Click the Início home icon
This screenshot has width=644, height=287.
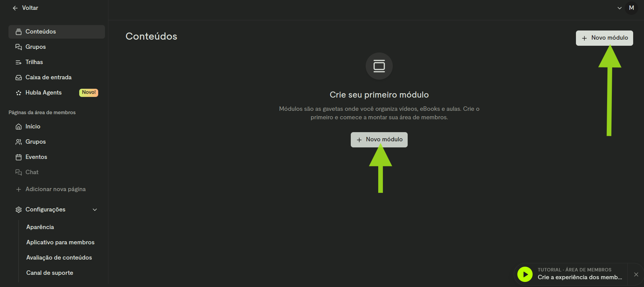(x=19, y=127)
